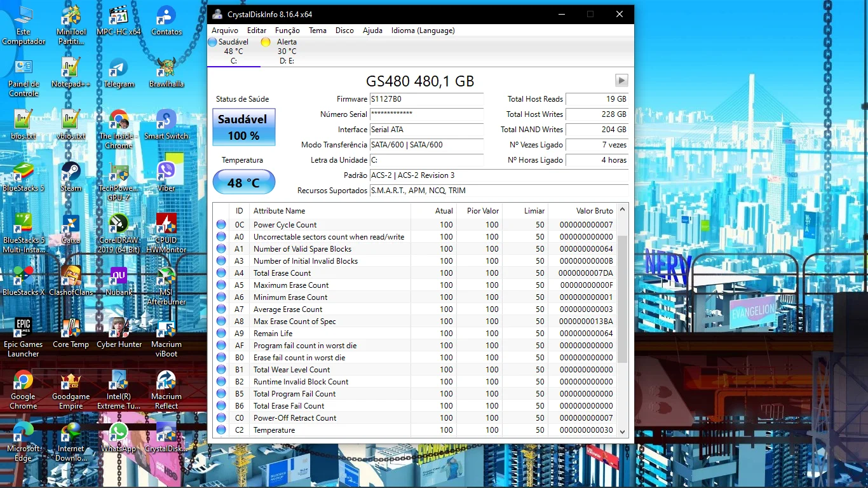
Task: Select the BlueStacks 5 Multi-Instance icon
Action: click(x=24, y=234)
